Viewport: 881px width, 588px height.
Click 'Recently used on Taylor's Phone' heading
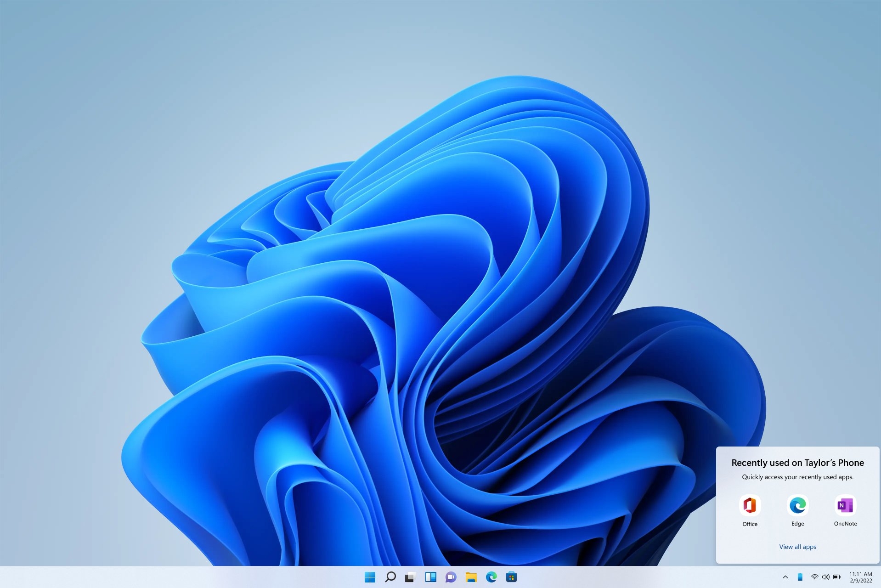pyautogui.click(x=798, y=463)
